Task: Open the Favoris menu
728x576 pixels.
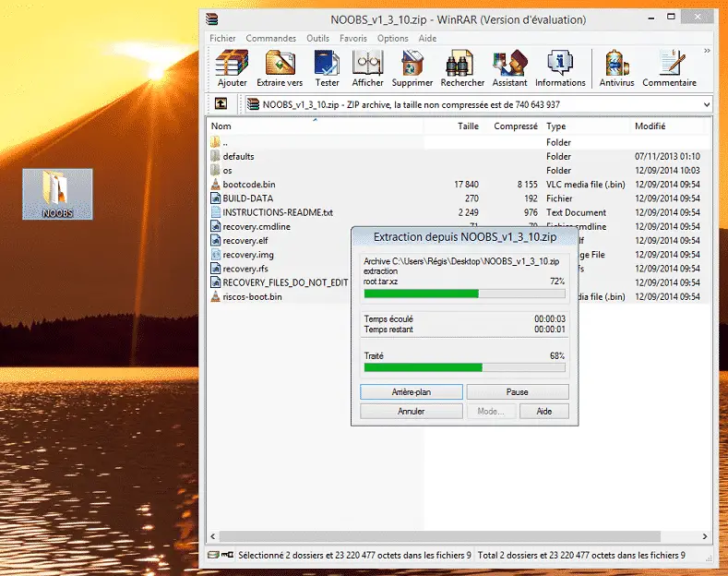Action: pos(352,38)
